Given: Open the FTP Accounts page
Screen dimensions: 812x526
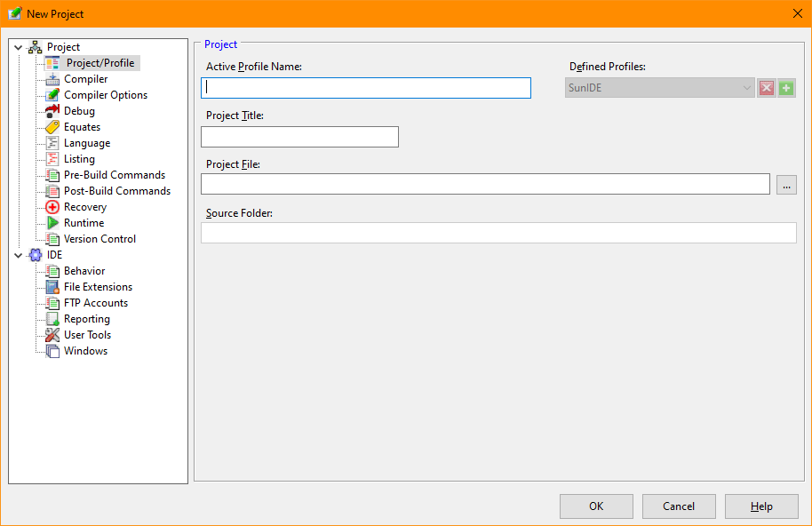Looking at the screenshot, I should pos(96,303).
